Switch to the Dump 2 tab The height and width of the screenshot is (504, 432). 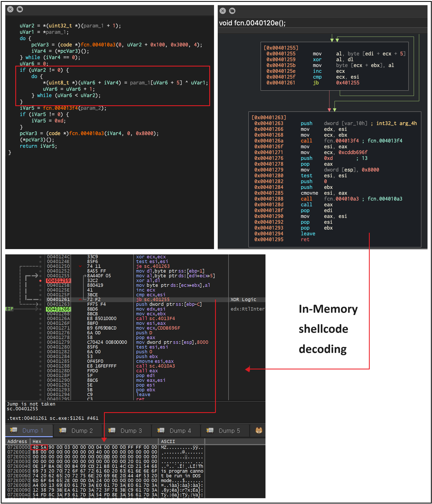82,431
